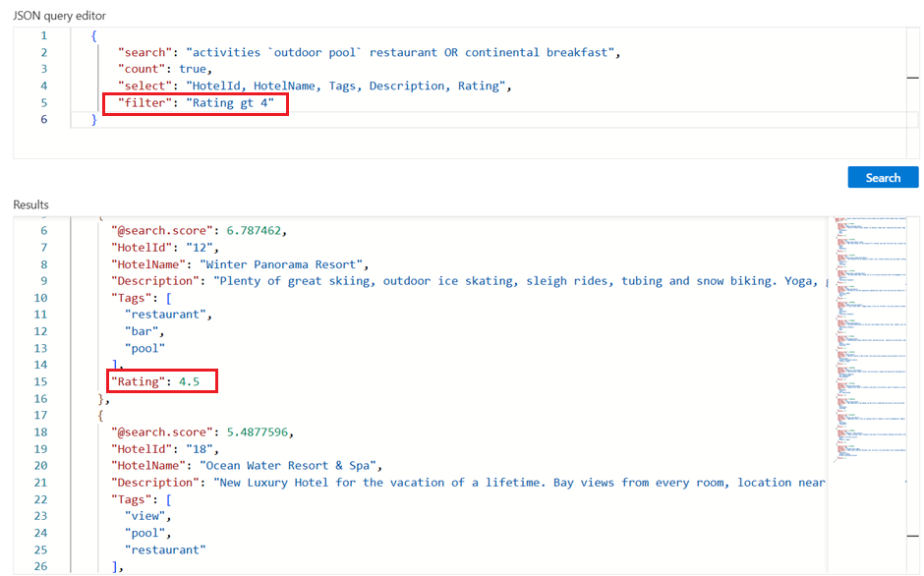Click the JSON query editor heading

(60, 16)
